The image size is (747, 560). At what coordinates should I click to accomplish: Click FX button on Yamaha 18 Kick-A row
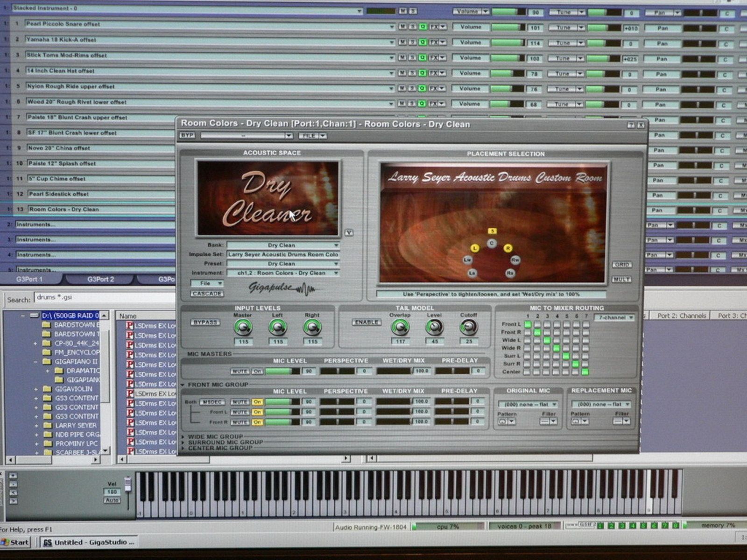tap(434, 42)
